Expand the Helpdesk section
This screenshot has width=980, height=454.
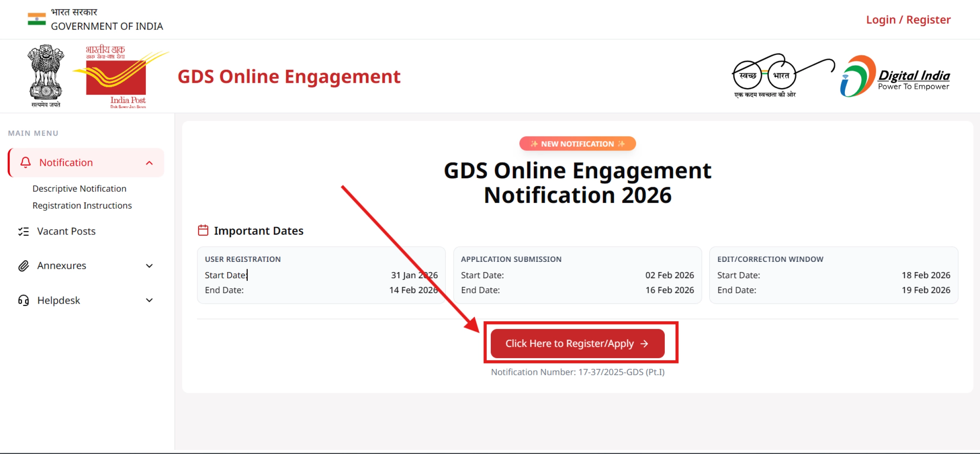click(x=149, y=300)
